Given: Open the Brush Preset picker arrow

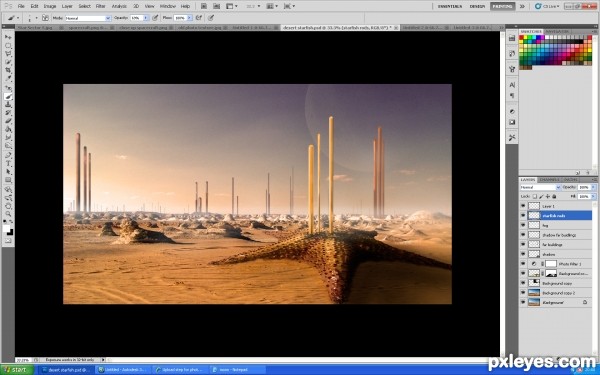Looking at the screenshot, I should tap(36, 18).
